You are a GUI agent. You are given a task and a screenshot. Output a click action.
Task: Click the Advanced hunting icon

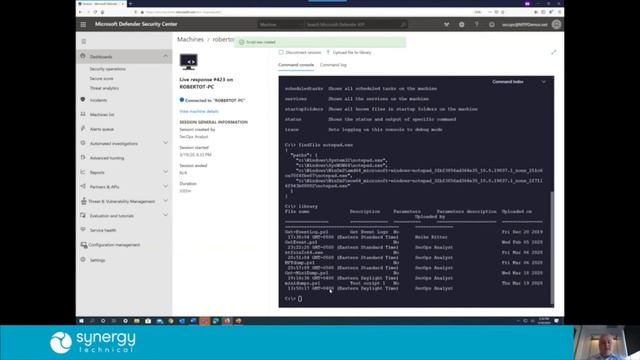click(83, 158)
